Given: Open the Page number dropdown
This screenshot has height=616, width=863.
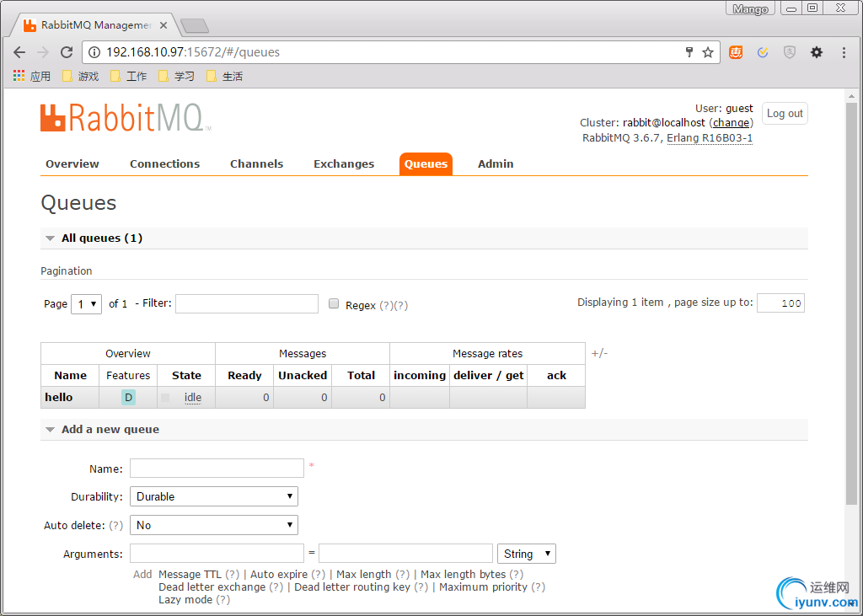Looking at the screenshot, I should tap(87, 304).
